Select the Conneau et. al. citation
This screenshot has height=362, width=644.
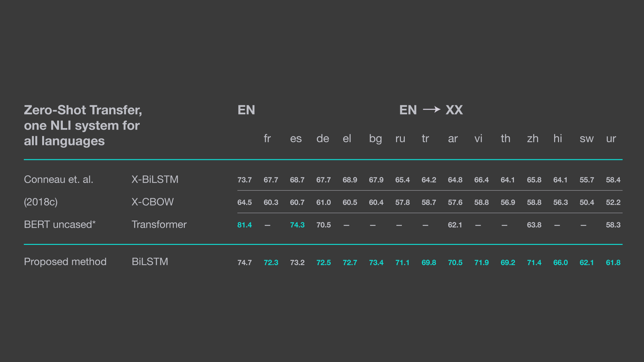[59, 179]
